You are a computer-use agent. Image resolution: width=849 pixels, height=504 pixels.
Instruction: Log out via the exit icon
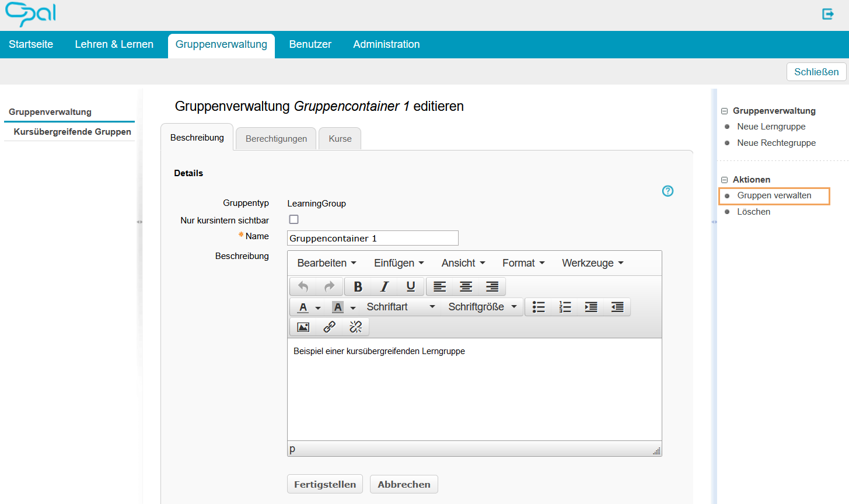(x=827, y=13)
